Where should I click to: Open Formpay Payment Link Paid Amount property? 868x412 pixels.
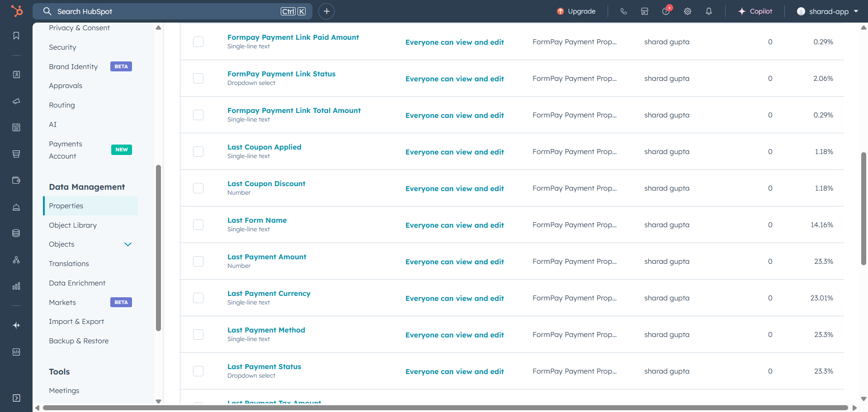pyautogui.click(x=293, y=37)
